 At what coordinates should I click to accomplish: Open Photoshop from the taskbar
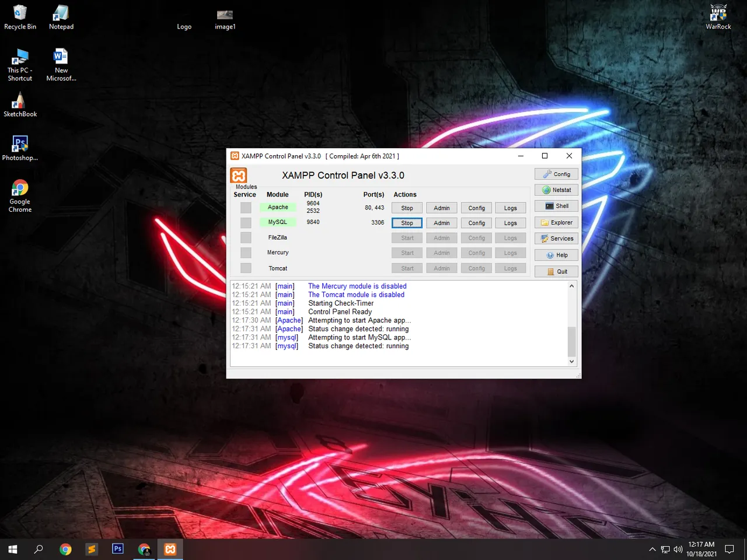tap(118, 549)
